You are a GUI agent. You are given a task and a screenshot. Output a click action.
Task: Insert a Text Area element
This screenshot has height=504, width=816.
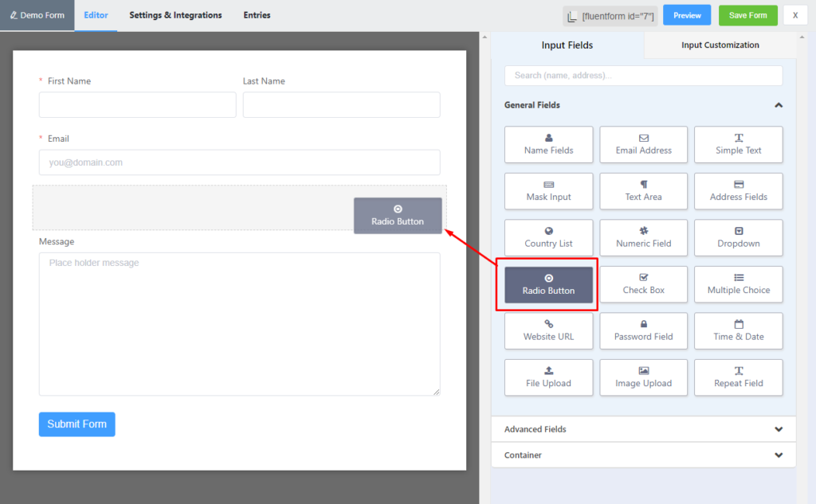[643, 191]
